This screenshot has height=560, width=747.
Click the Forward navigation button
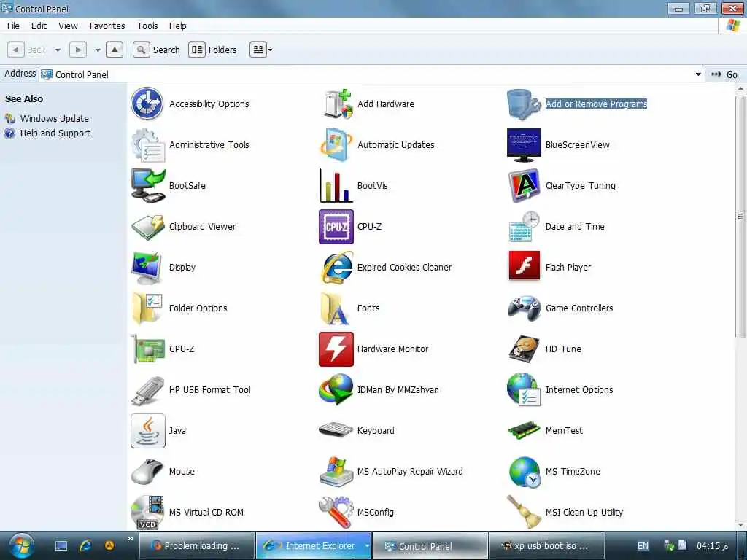point(78,50)
